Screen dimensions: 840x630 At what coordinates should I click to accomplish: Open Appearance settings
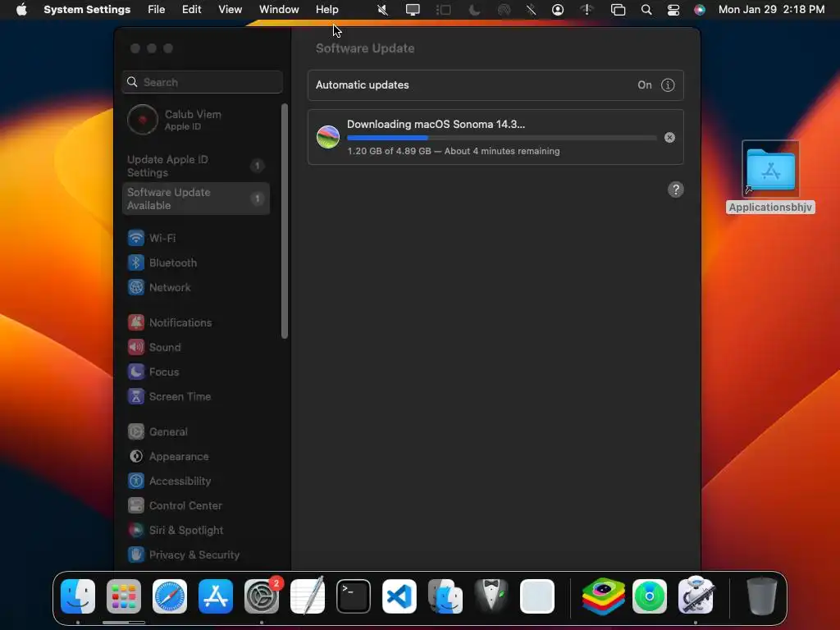[168, 456]
